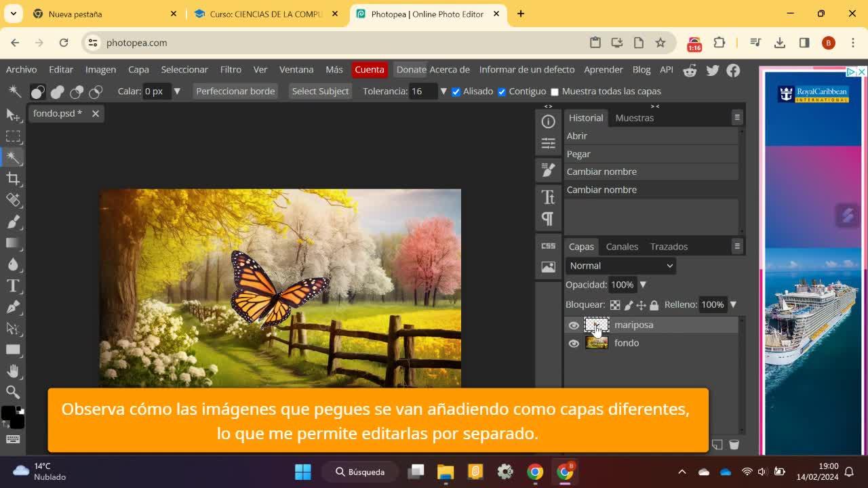Select the Brush tool in toolbar
The image size is (868, 488).
[13, 222]
